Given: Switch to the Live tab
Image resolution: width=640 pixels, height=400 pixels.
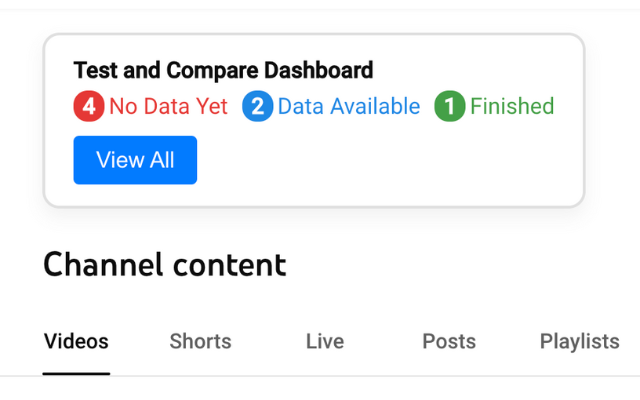Looking at the screenshot, I should click(x=325, y=341).
